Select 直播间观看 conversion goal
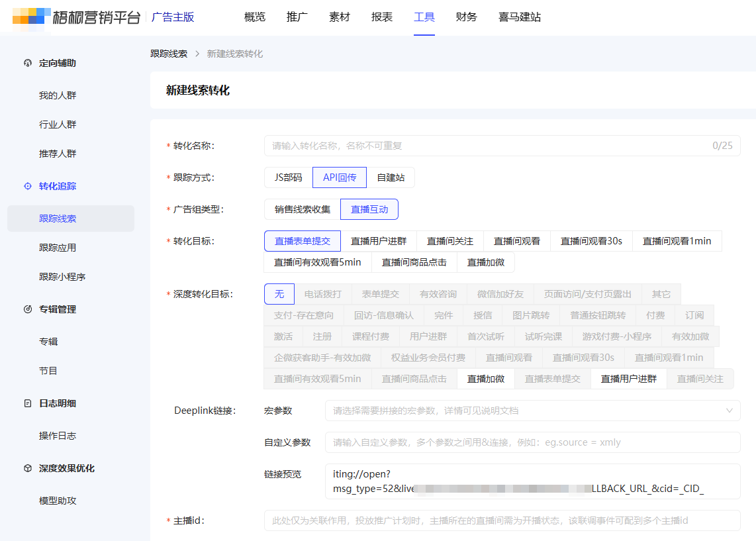This screenshot has height=541, width=756. [x=517, y=241]
